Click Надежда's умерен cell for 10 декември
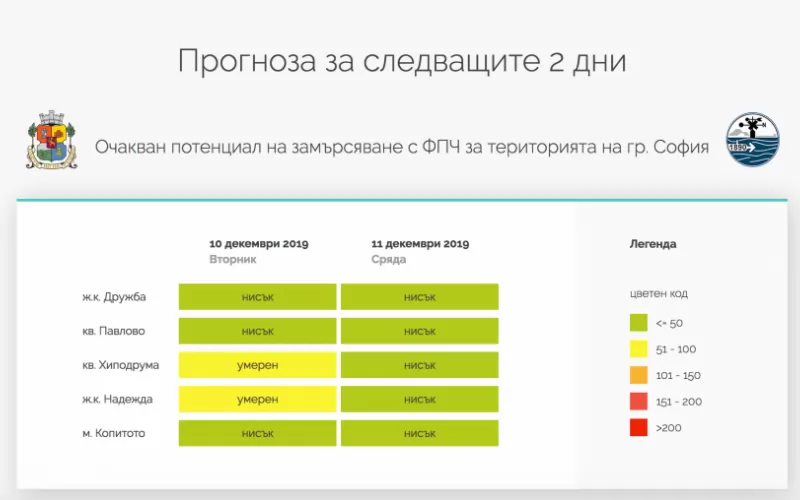 [x=258, y=399]
